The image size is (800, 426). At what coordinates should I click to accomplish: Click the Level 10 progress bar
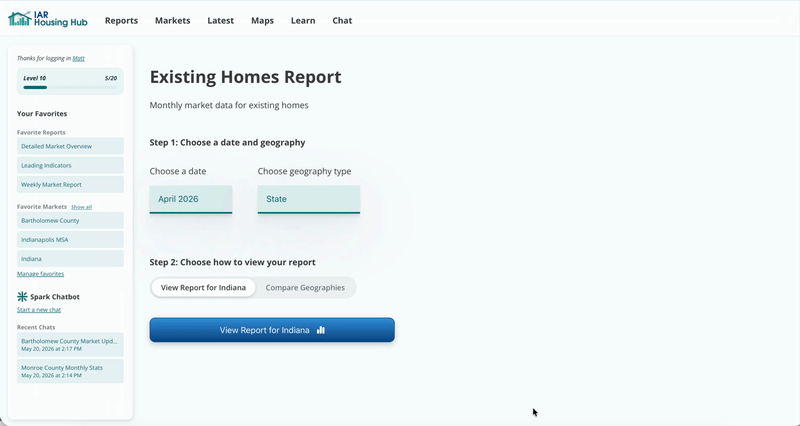pyautogui.click(x=70, y=88)
